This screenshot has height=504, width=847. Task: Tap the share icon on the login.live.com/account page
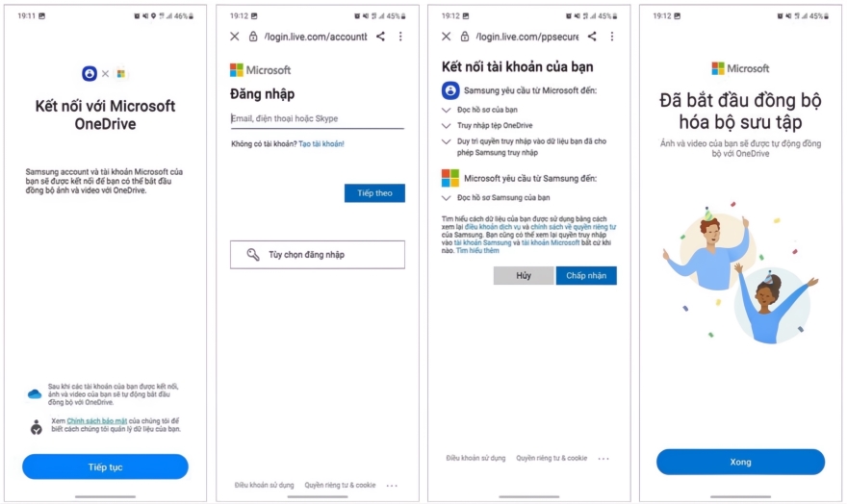[x=381, y=37]
